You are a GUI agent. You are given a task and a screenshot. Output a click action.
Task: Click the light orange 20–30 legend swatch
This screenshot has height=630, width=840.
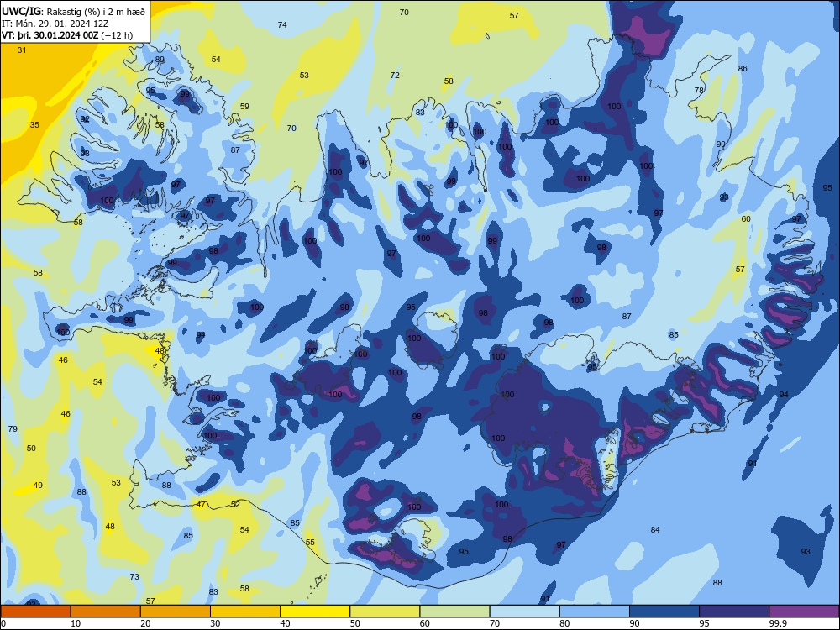pyautogui.click(x=176, y=612)
